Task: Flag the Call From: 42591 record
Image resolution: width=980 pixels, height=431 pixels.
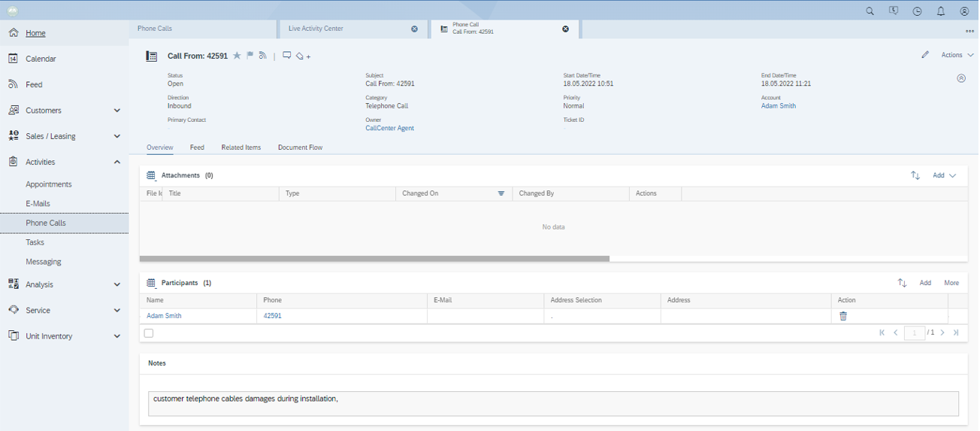Action: [250, 56]
